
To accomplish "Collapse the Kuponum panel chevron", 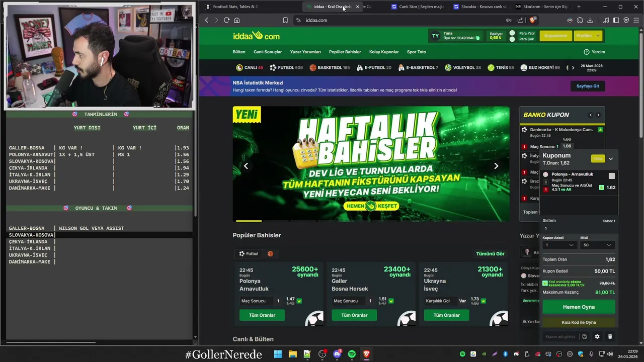I will point(611,159).
